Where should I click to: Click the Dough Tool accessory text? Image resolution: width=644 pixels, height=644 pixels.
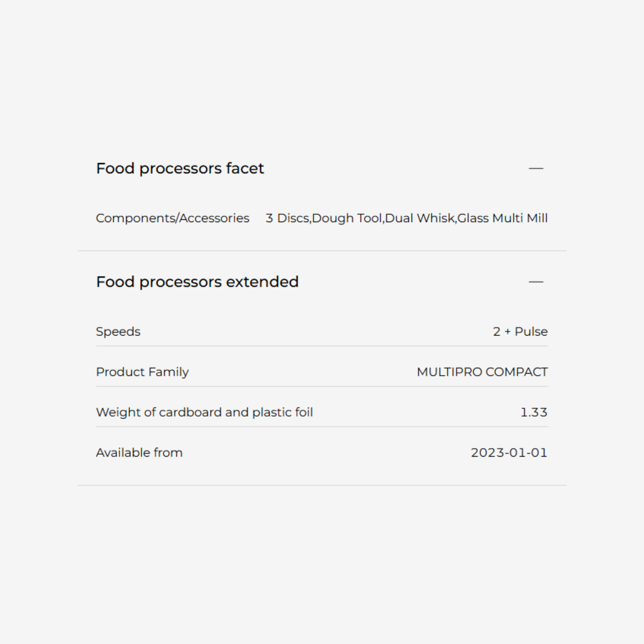(347, 218)
